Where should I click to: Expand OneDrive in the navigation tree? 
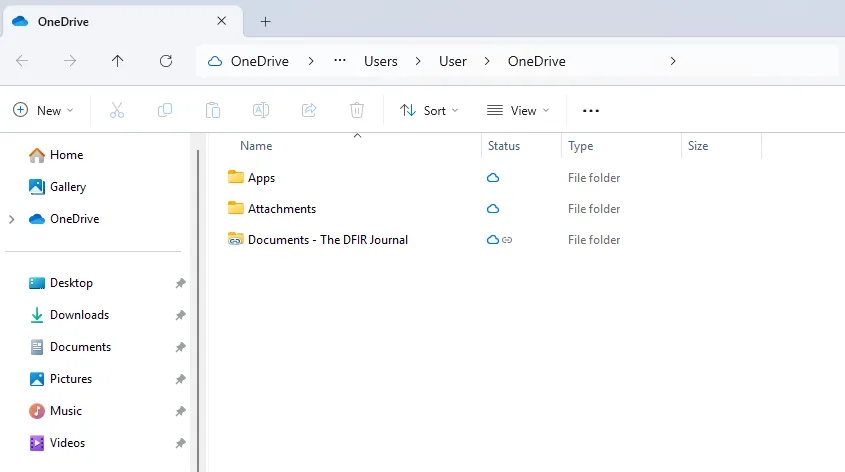[11, 219]
